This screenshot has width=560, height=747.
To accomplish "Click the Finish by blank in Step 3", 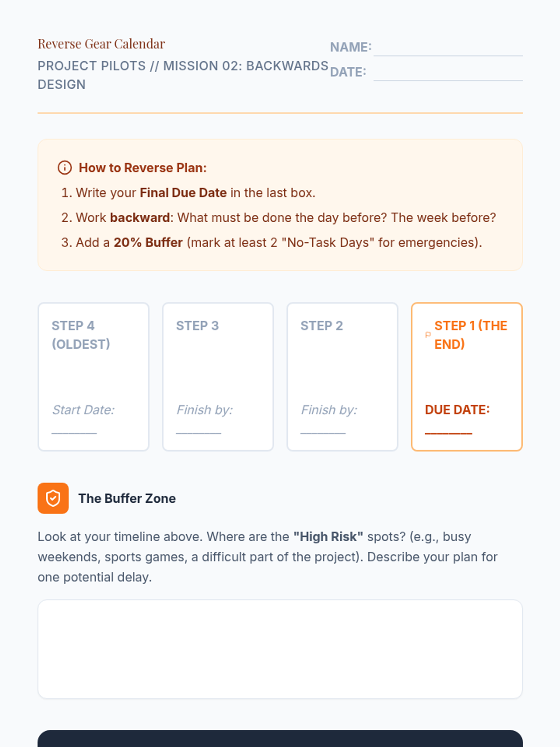I will (198, 429).
